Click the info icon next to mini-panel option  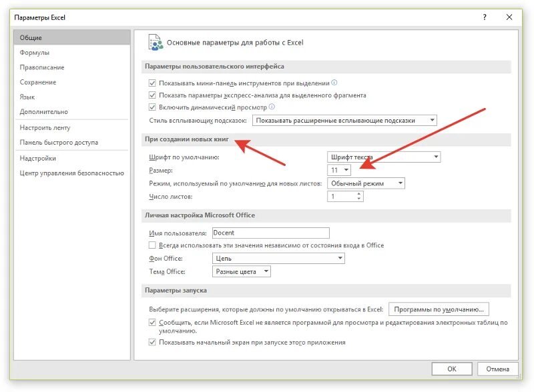[334, 83]
